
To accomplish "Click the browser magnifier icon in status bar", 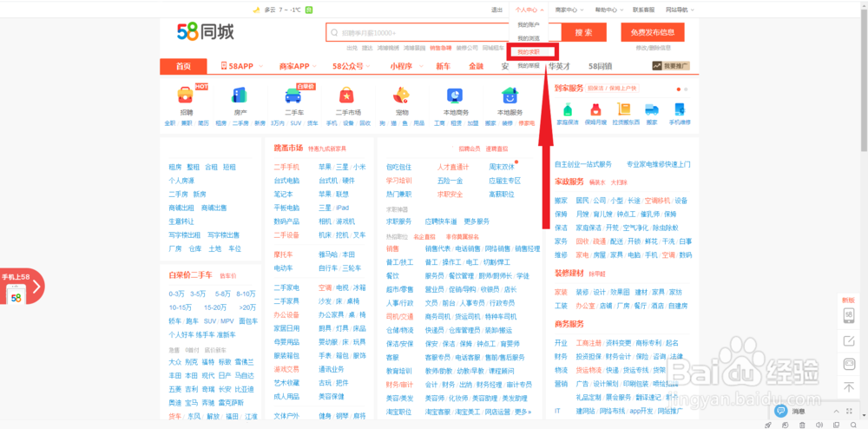I will 852,426.
